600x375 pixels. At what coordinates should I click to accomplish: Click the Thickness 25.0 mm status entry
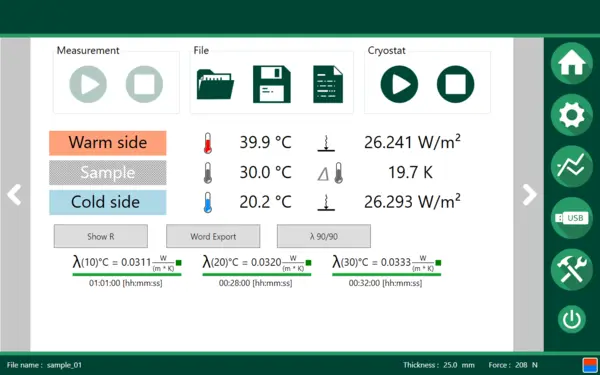(x=439, y=365)
